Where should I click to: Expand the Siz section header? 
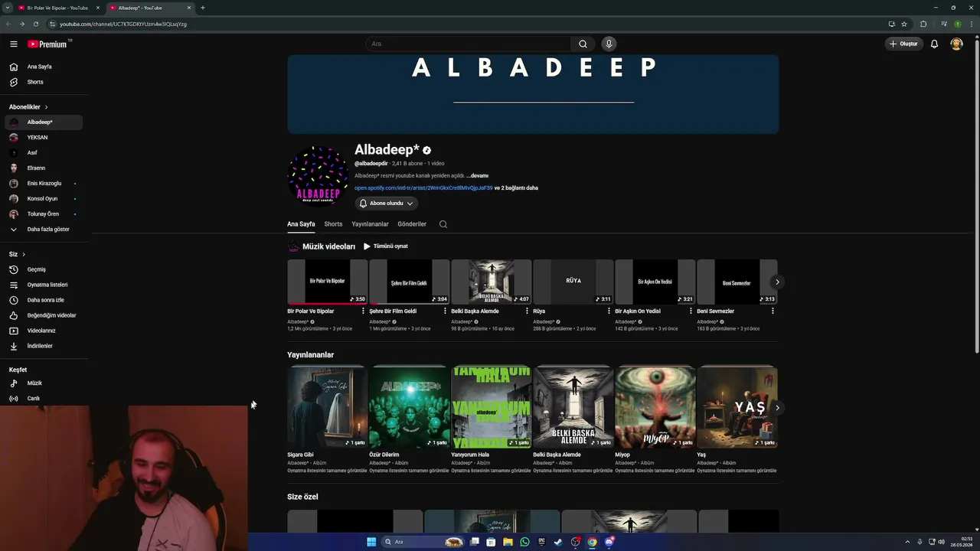coord(17,254)
